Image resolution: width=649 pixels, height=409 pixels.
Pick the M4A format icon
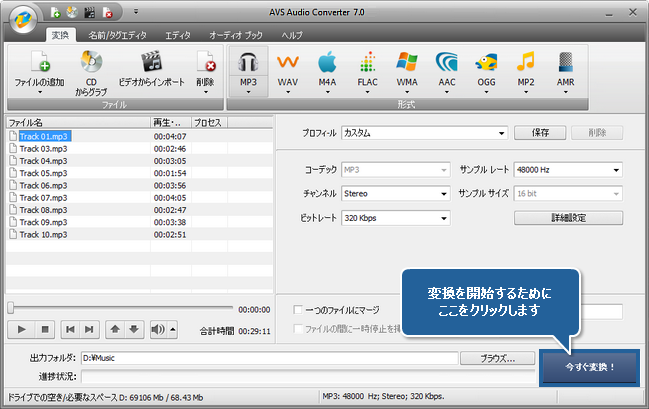(326, 68)
